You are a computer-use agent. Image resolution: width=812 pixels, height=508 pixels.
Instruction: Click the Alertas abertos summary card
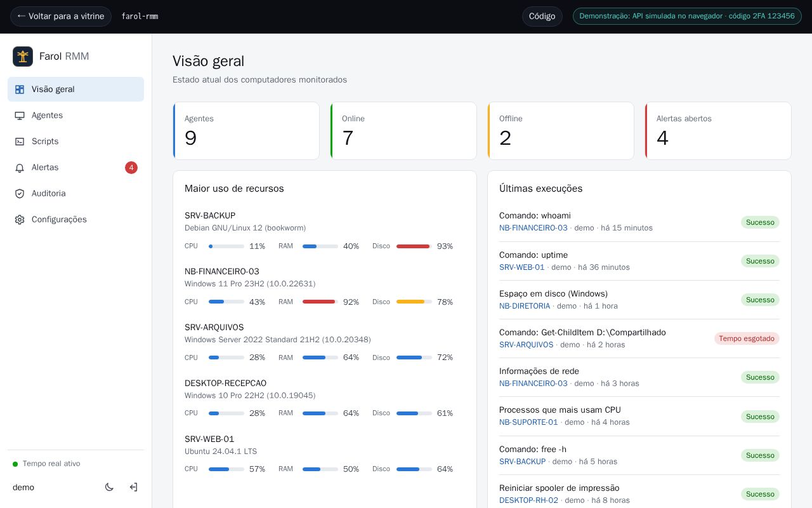[718, 131]
